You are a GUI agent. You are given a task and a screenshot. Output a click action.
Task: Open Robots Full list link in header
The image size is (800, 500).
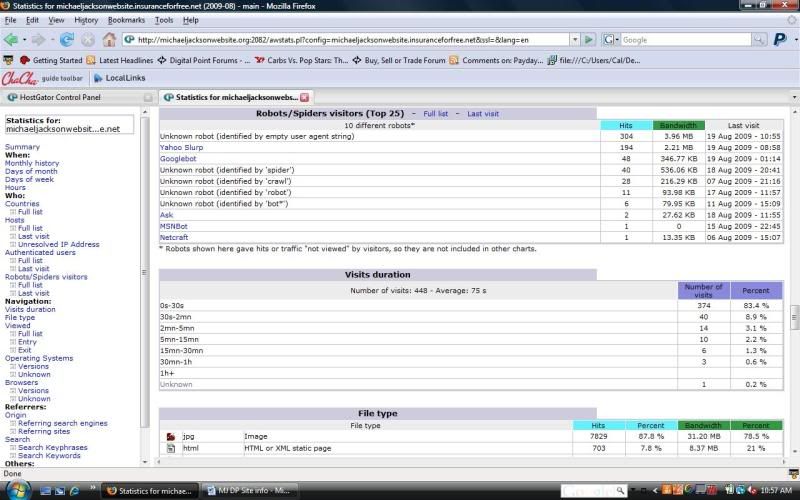[435, 114]
